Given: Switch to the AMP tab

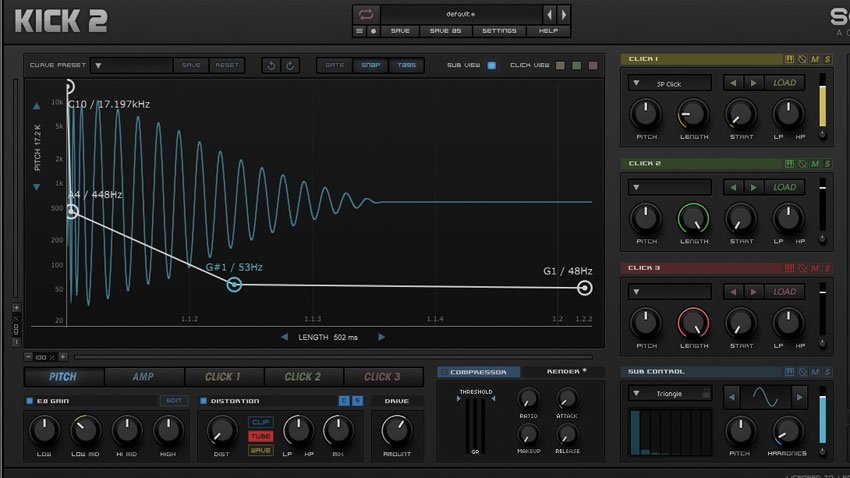Looking at the screenshot, I should click(x=143, y=377).
